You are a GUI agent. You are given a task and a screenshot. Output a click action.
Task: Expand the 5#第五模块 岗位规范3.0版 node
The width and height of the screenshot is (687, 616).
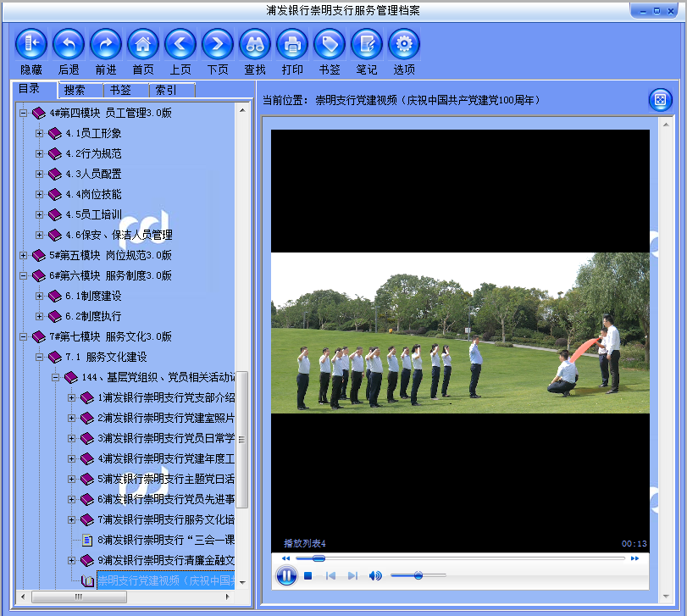pos(23,255)
